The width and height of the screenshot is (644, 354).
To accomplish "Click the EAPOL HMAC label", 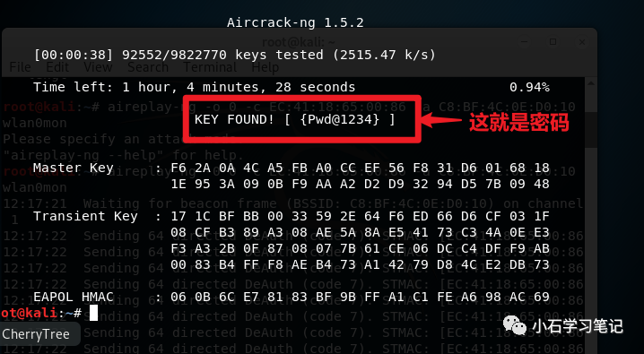I will coord(74,297).
